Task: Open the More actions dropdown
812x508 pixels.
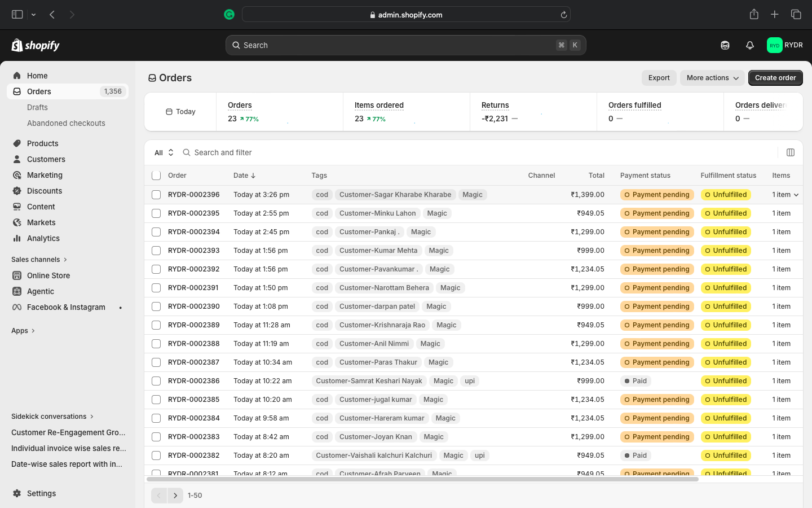Action: tap(713, 78)
